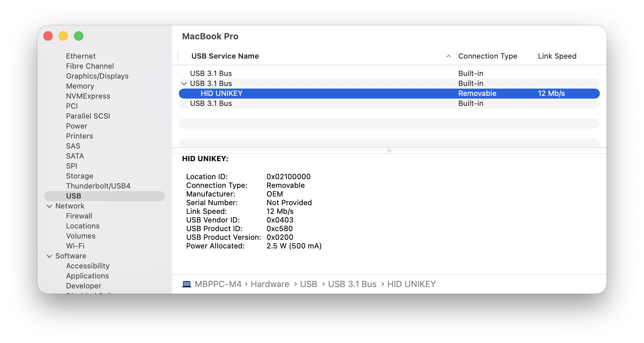Minimize the window with the yellow button

63,36
